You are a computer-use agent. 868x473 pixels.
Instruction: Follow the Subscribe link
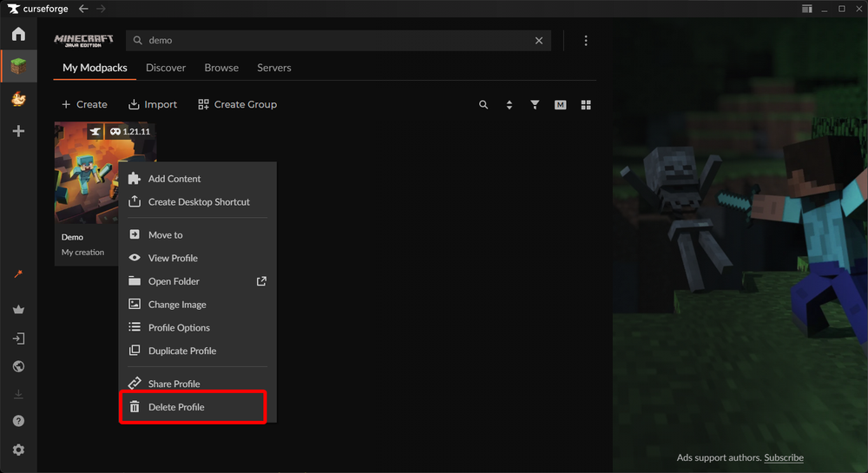784,457
